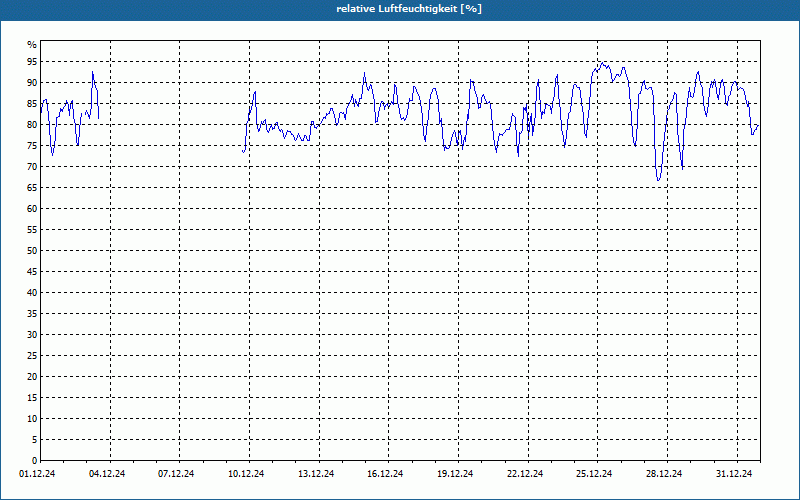Image resolution: width=800 pixels, height=500 pixels.
Task: Select the y-axis label 25
Action: click(x=32, y=356)
